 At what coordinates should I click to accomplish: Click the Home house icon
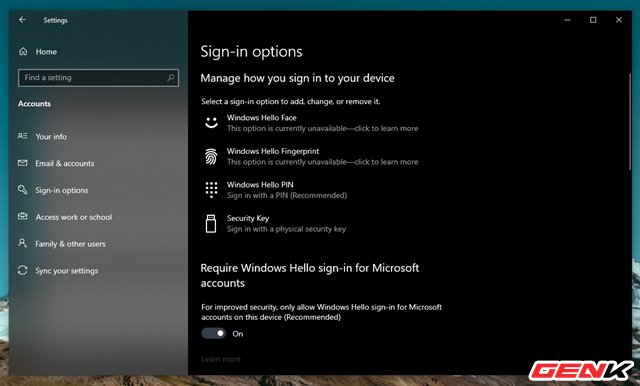23,51
